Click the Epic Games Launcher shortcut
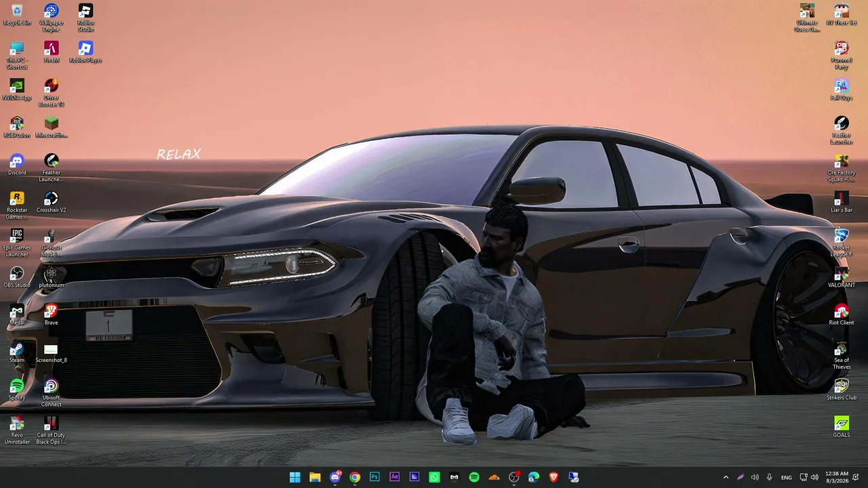The height and width of the screenshot is (488, 868). pos(17,243)
